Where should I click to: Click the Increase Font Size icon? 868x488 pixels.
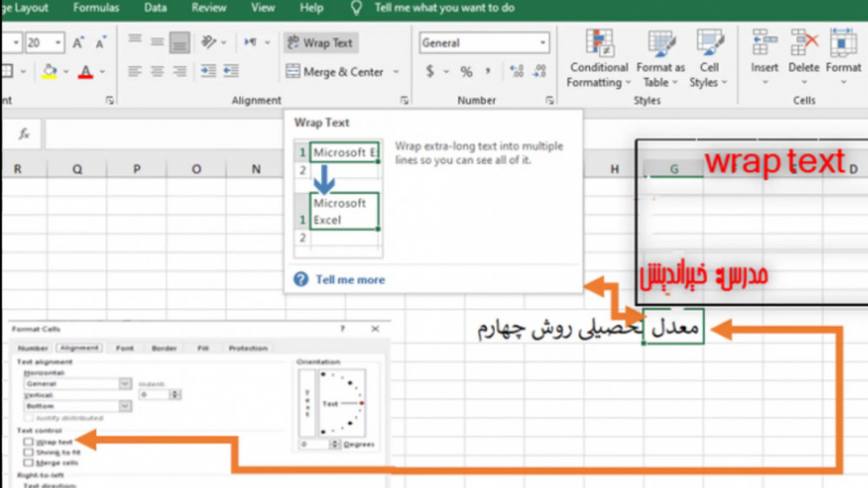pyautogui.click(x=79, y=42)
